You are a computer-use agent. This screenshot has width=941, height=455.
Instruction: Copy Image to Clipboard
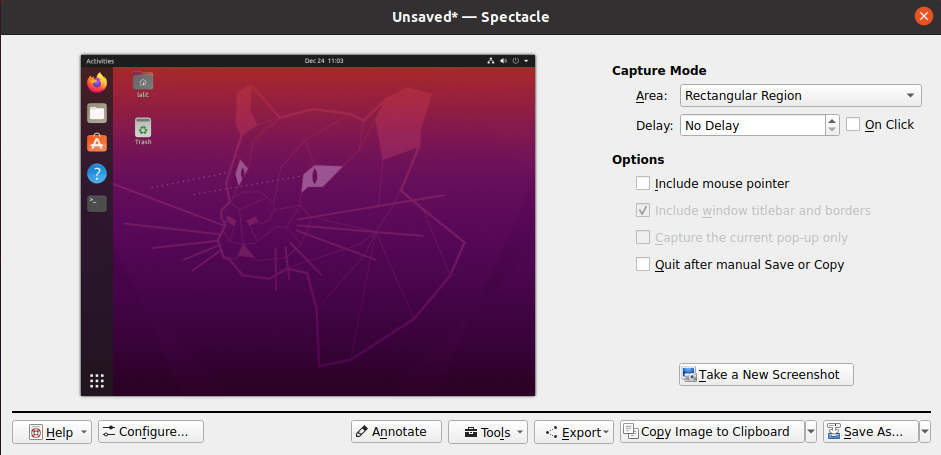[712, 432]
